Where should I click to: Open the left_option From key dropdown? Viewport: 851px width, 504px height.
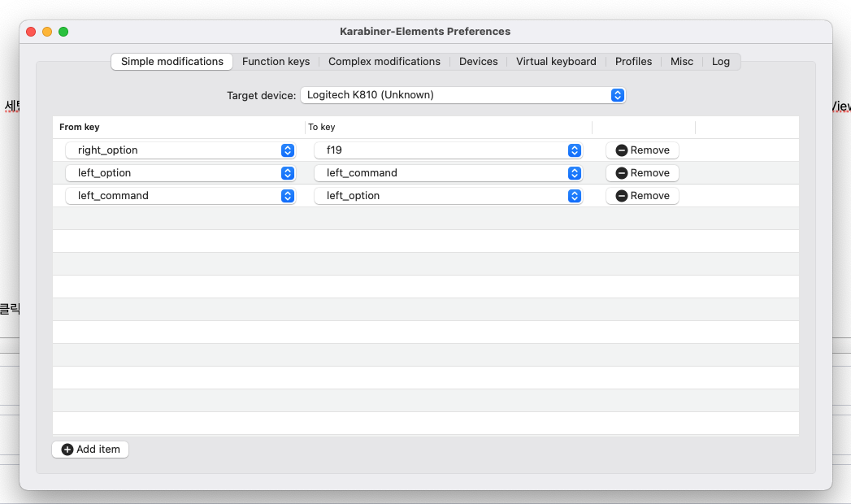[x=180, y=173]
